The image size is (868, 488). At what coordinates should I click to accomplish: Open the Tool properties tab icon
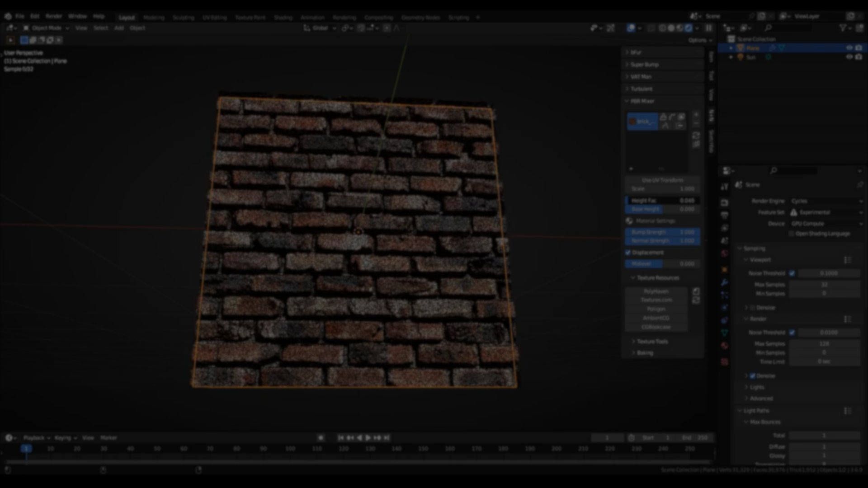tap(725, 187)
